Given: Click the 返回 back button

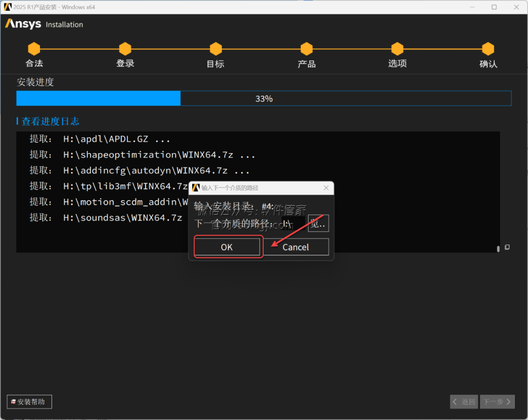Looking at the screenshot, I should click(464, 401).
